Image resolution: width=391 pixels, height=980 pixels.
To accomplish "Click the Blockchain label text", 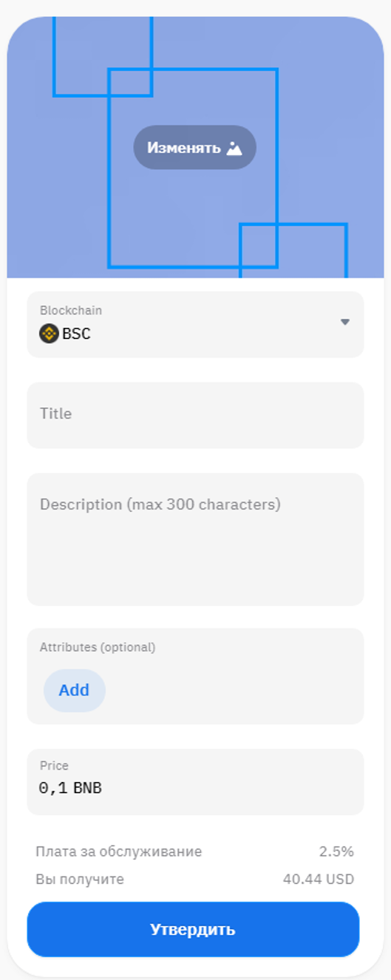I will pyautogui.click(x=71, y=310).
